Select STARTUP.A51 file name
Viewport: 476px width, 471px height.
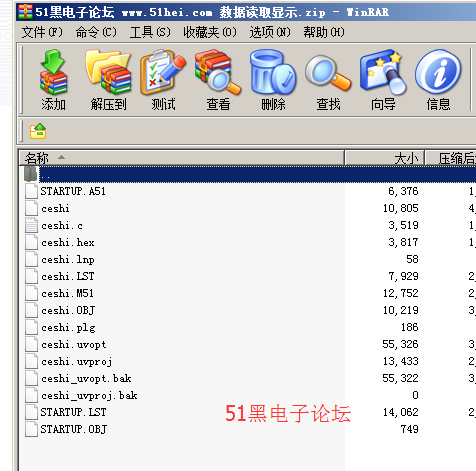click(73, 191)
